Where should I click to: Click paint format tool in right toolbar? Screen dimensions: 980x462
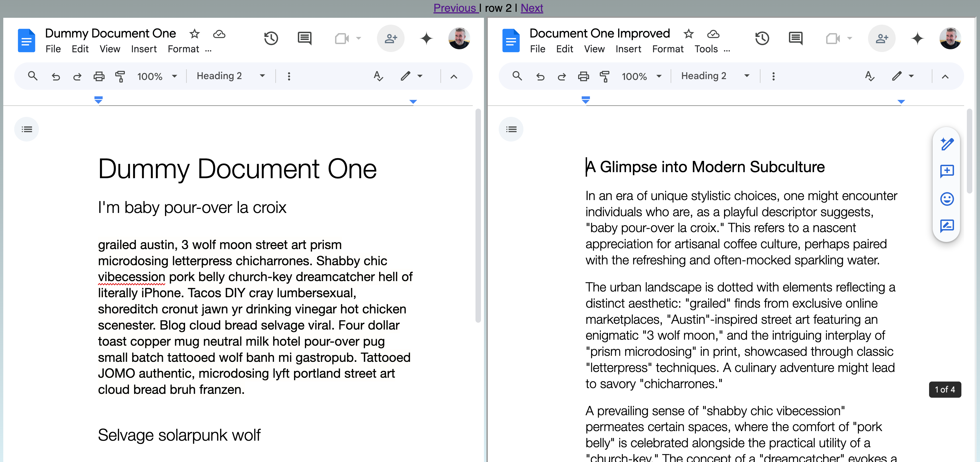(604, 76)
